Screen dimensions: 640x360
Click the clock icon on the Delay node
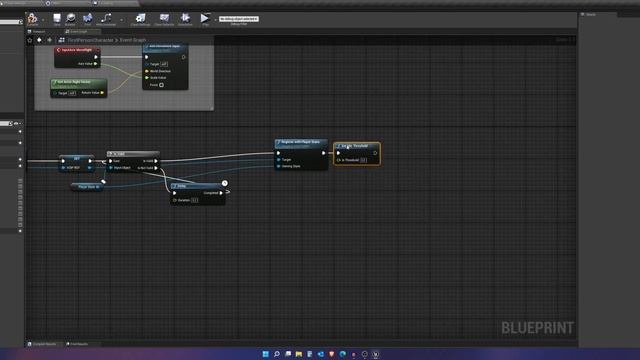point(224,183)
